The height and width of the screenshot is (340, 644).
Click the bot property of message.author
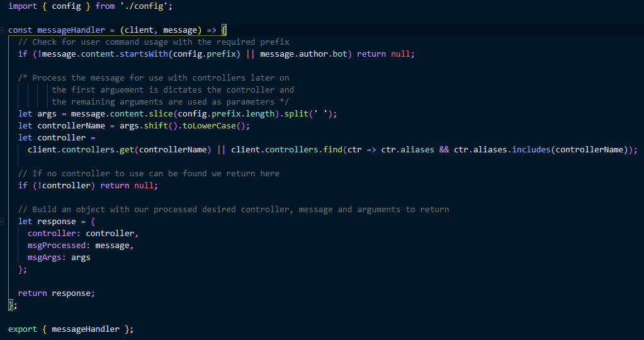tap(340, 54)
